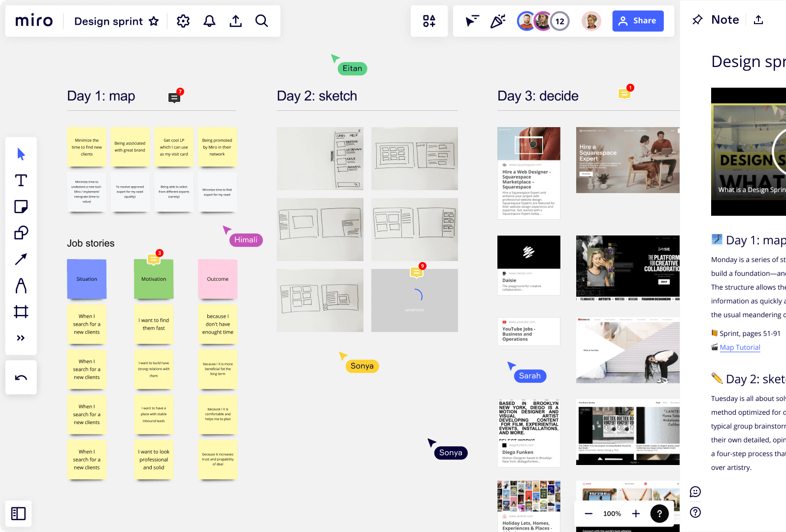
Task: Open the Pen tool
Action: click(x=21, y=285)
